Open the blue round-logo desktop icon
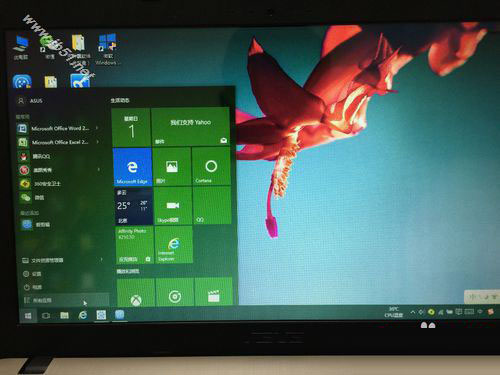 [x=22, y=82]
